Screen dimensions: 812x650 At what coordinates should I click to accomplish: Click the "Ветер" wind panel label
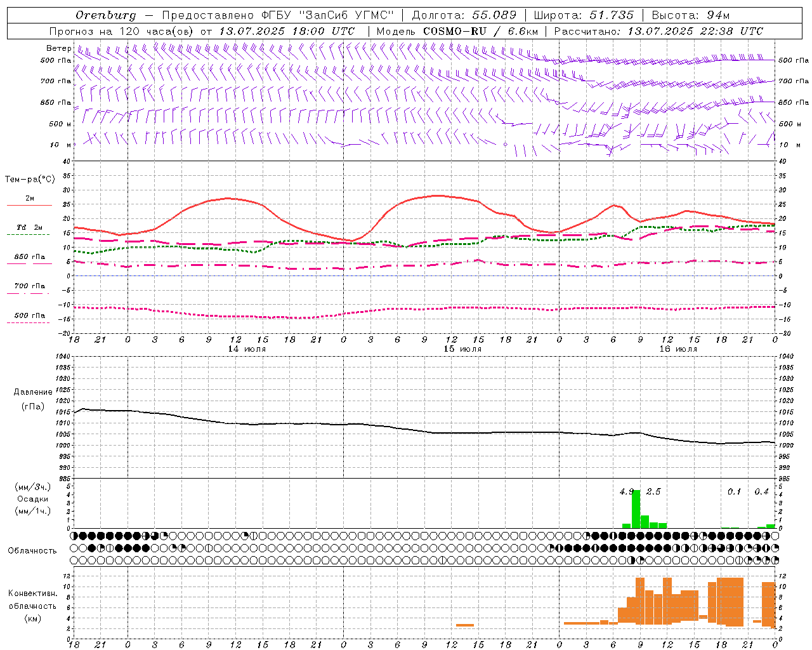tap(58, 48)
